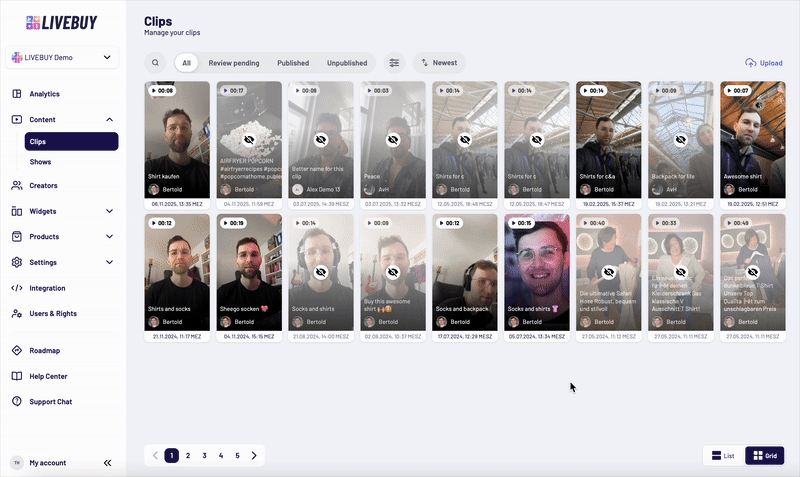Collapse the Content section chevron
The width and height of the screenshot is (800, 477).
(109, 119)
